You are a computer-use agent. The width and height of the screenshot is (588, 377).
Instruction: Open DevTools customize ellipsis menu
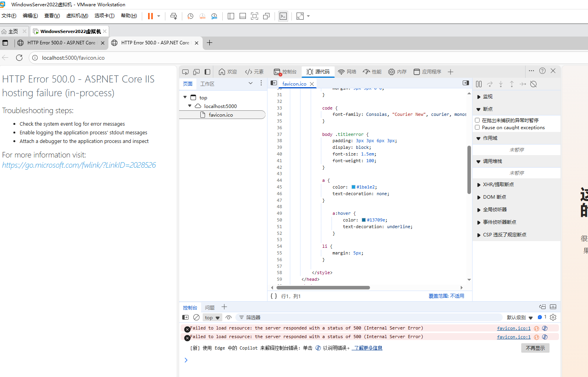click(x=531, y=71)
